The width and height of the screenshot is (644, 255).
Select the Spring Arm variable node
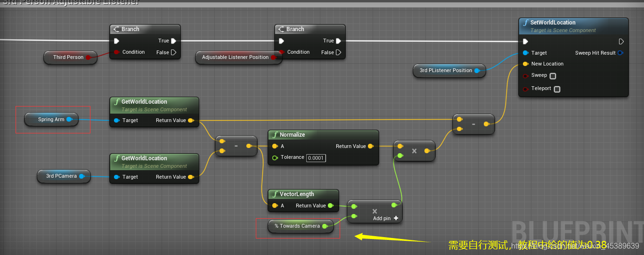51,119
